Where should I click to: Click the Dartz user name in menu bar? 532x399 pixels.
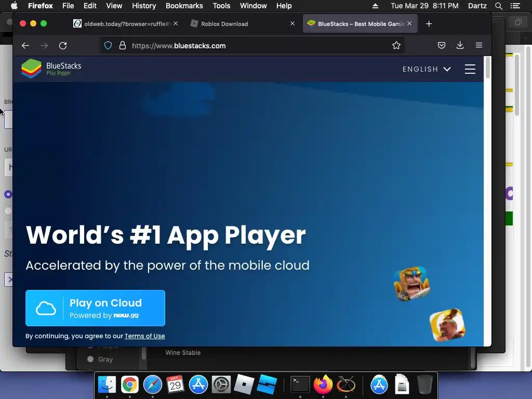(x=477, y=6)
